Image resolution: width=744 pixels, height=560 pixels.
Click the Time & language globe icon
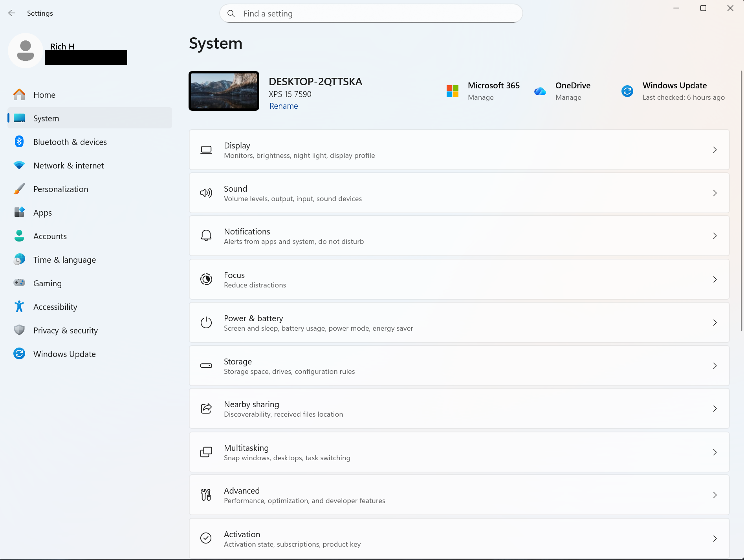[x=19, y=260]
